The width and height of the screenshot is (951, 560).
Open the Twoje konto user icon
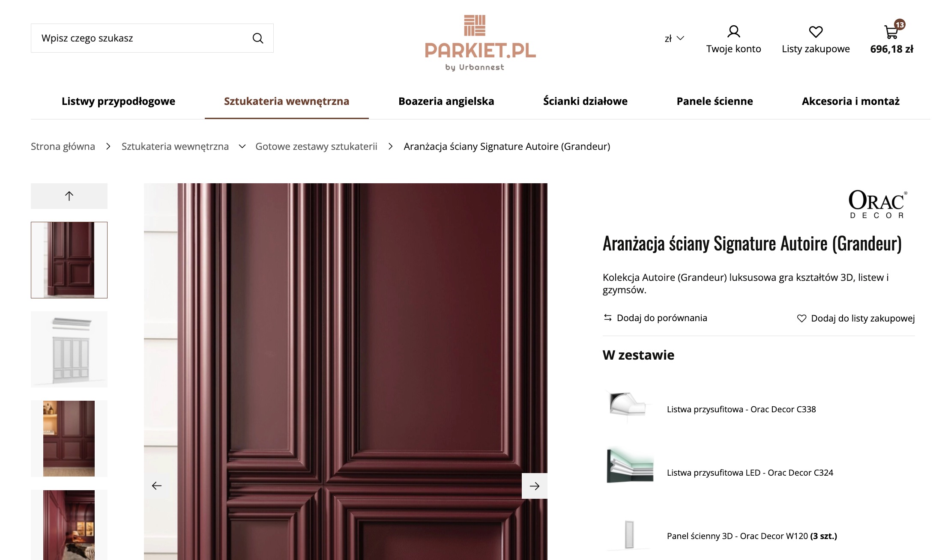pyautogui.click(x=733, y=31)
